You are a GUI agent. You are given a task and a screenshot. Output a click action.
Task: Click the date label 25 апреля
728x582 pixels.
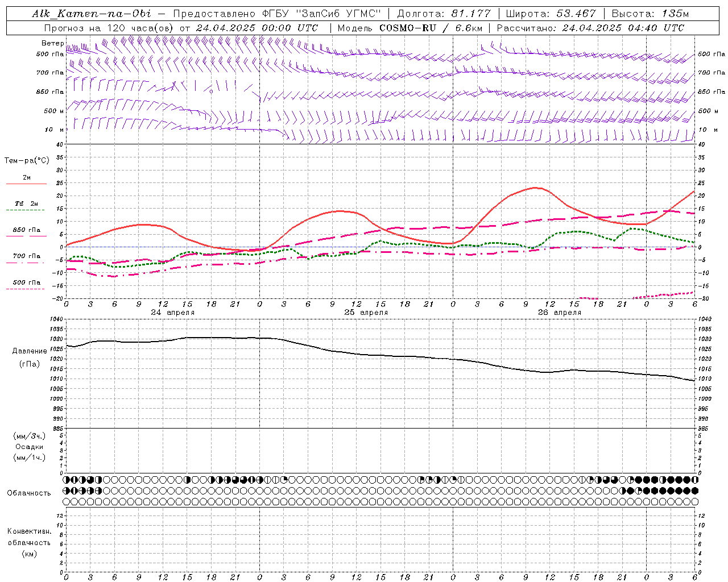pyautogui.click(x=366, y=313)
